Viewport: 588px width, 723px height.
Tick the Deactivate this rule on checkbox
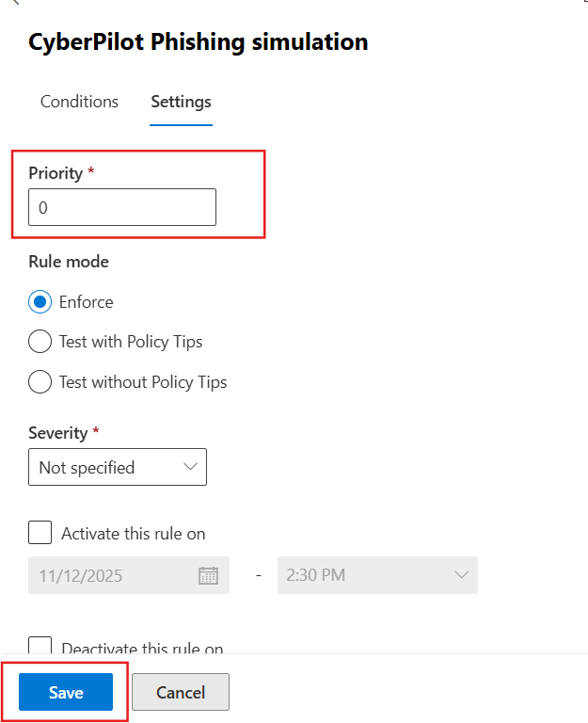(40, 647)
